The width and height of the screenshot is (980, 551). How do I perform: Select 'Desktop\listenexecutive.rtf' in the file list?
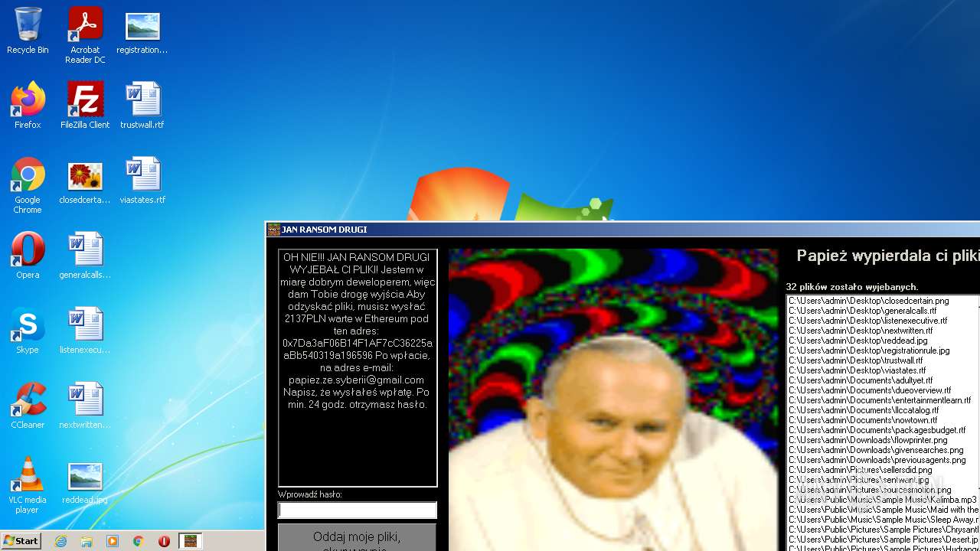[x=868, y=321]
